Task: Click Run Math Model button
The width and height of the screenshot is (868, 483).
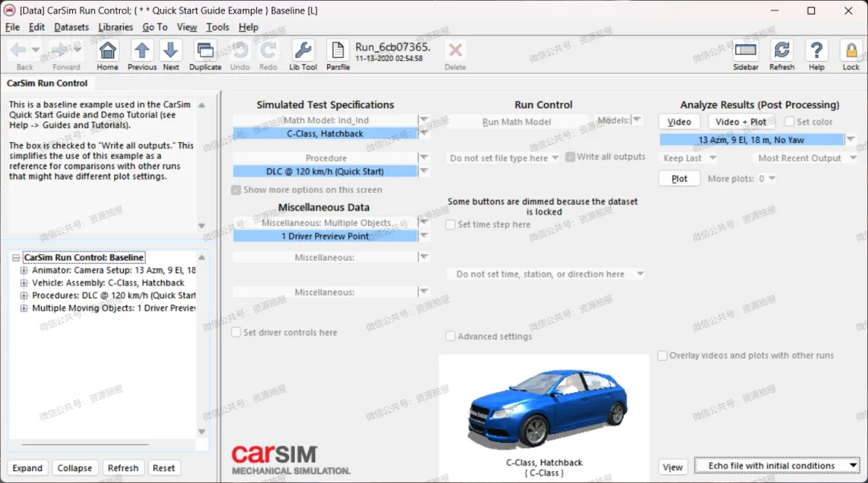Action: (517, 121)
